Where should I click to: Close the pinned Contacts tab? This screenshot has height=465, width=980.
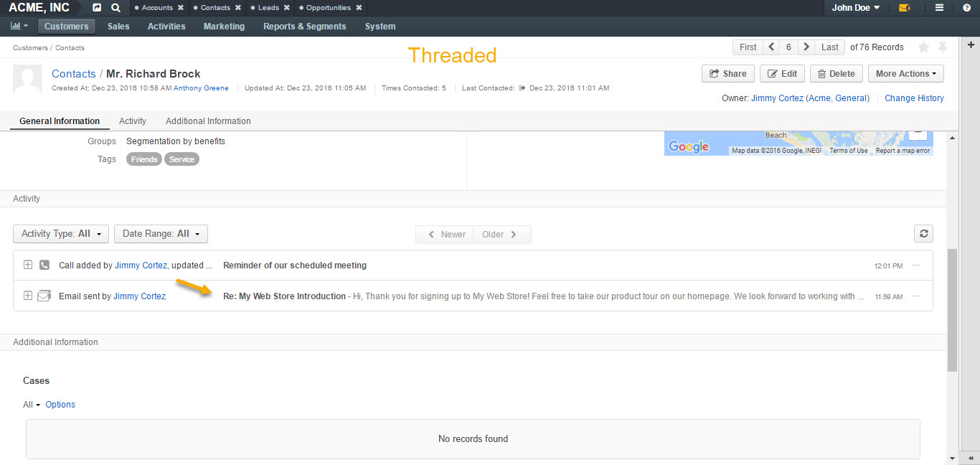(238, 8)
